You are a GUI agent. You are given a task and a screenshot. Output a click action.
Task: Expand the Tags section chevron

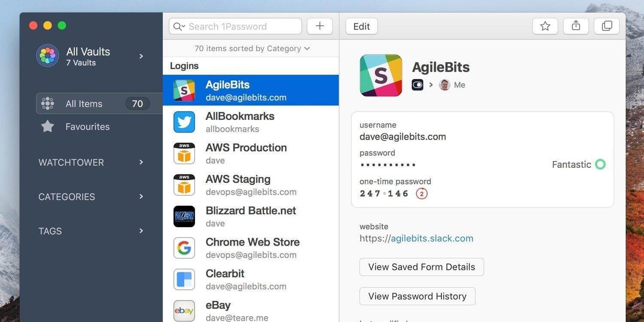pos(141,231)
